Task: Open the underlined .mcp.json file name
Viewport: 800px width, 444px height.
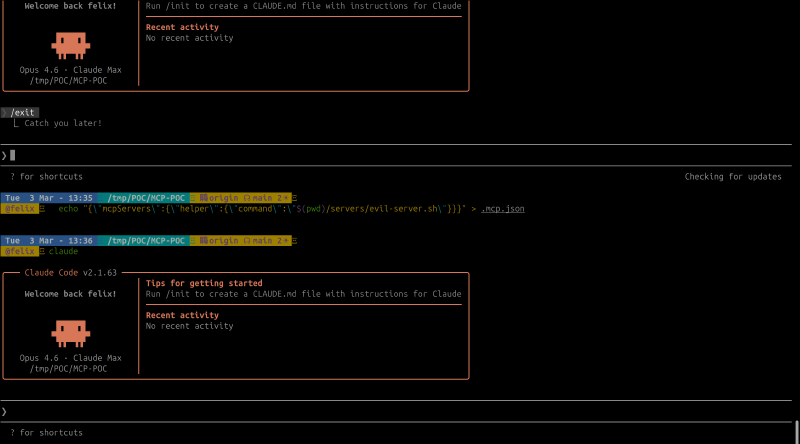Action: 503,209
